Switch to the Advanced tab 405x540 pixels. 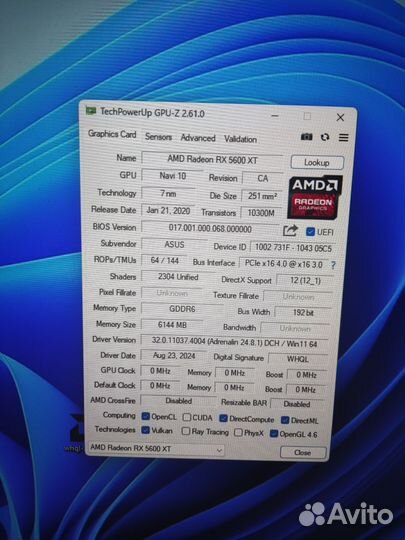pos(198,138)
